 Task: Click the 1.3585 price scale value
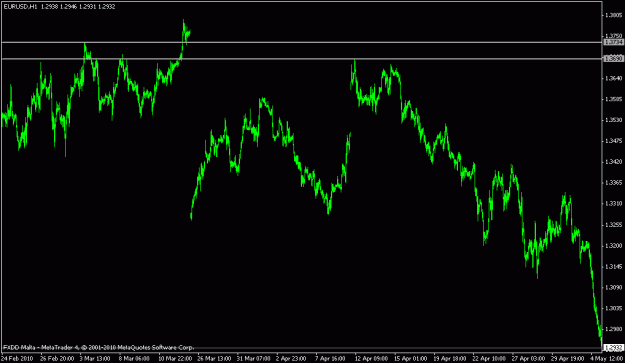pos(613,99)
